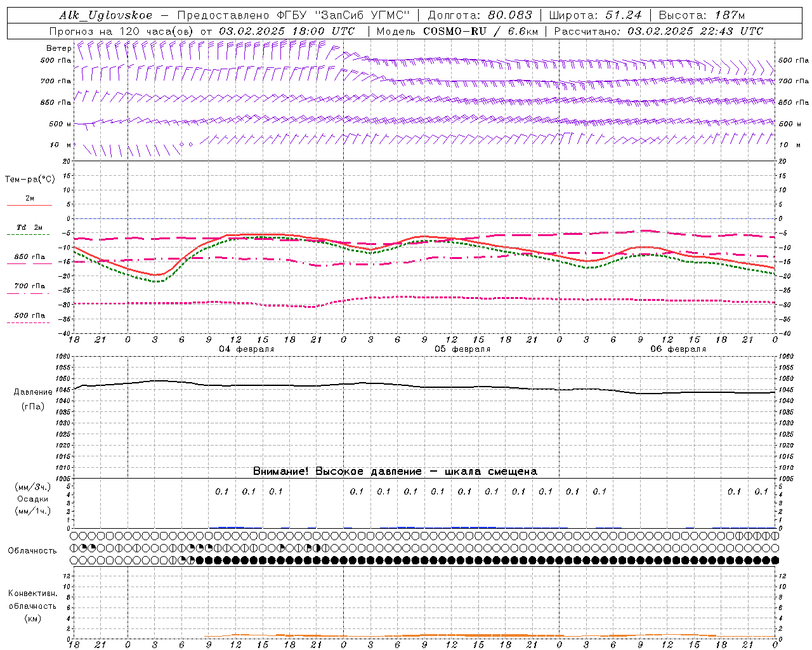Click the Ветер wind panel label

(x=58, y=48)
